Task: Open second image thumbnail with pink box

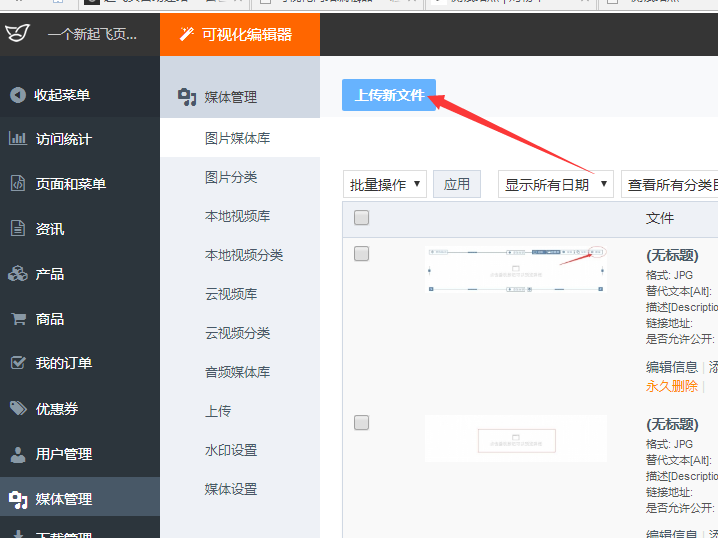Action: (x=516, y=439)
